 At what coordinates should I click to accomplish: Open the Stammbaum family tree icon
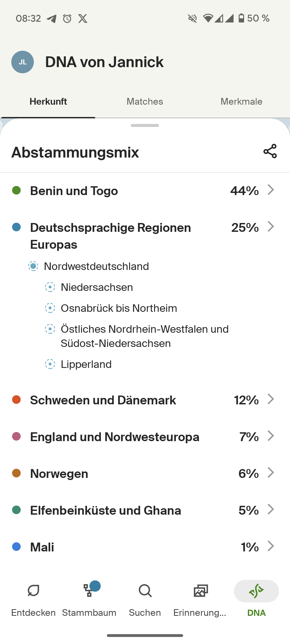(89, 591)
